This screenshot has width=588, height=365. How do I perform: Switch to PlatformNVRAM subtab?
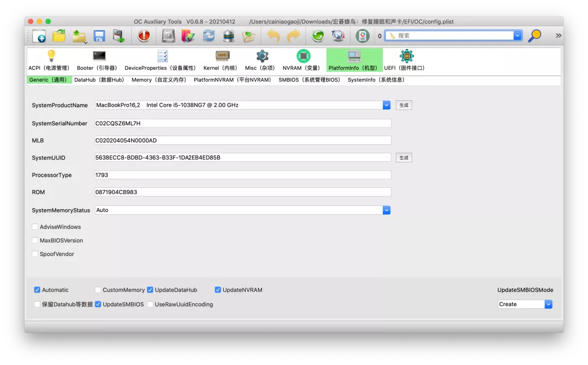(232, 80)
